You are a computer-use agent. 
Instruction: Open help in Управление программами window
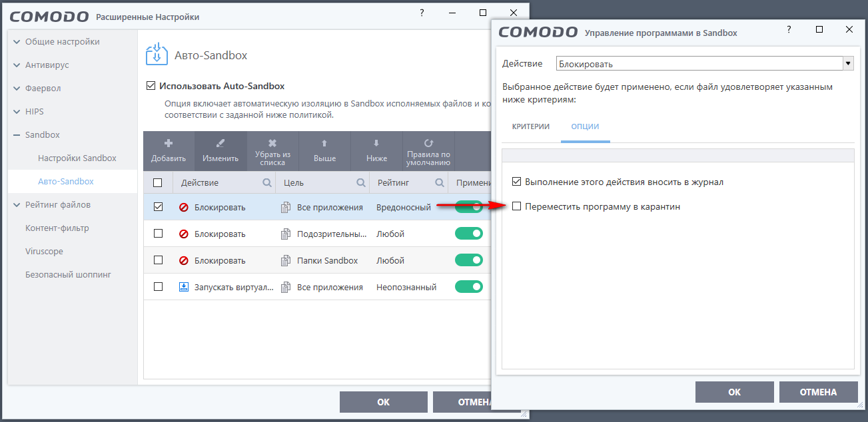pyautogui.click(x=789, y=29)
